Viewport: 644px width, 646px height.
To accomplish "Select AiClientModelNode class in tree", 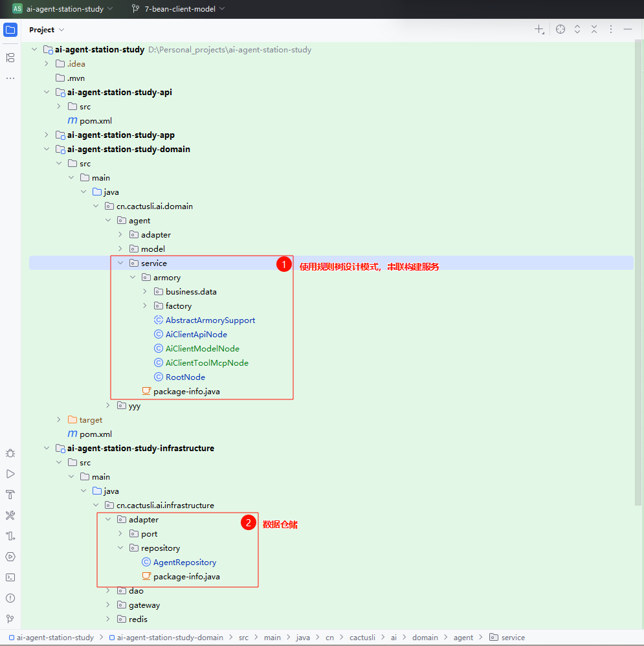I will point(202,349).
